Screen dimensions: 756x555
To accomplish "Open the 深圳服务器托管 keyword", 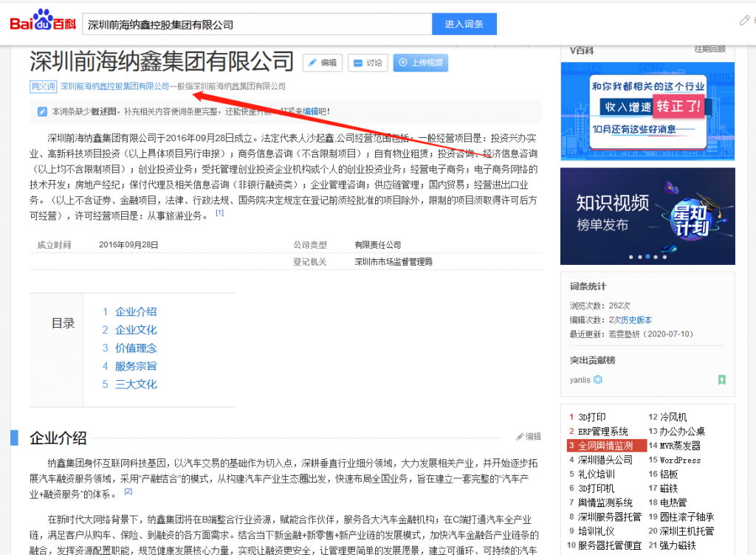I will click(x=610, y=517).
